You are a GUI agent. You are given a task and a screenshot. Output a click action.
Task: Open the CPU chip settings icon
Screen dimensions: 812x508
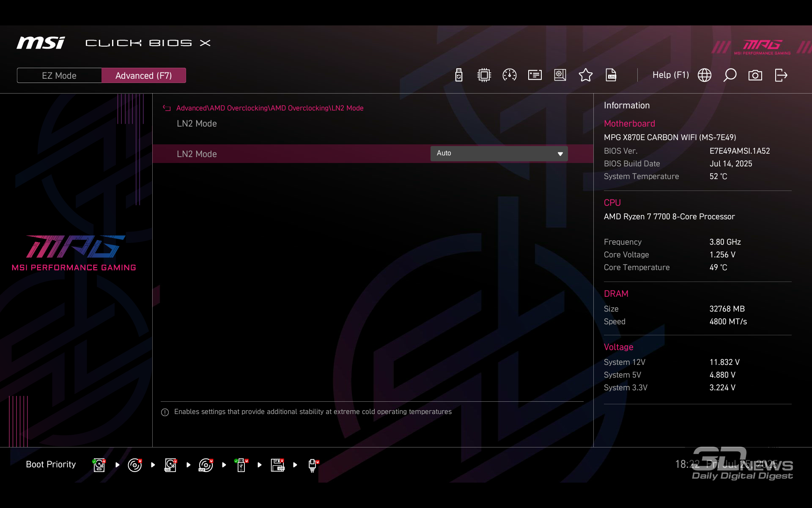coord(484,75)
